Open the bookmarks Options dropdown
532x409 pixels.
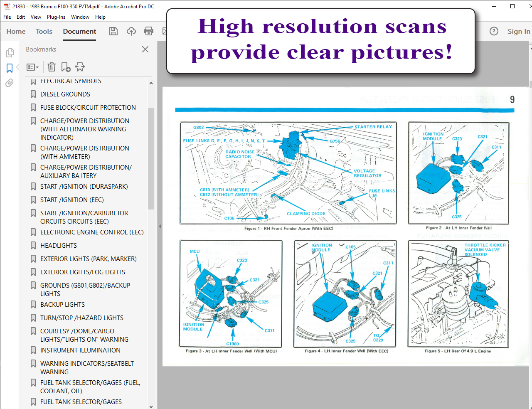pyautogui.click(x=32, y=67)
